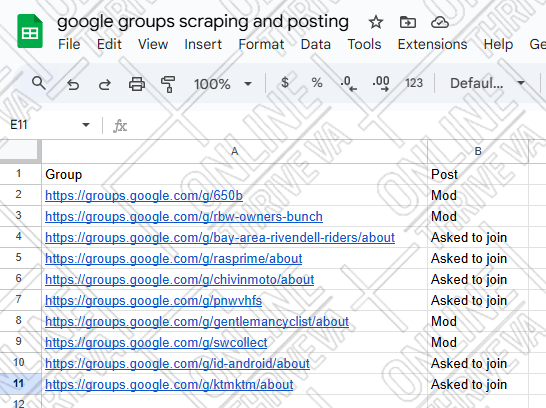This screenshot has height=408, width=546.
Task: Open the Default font dropdown
Action: tap(488, 83)
